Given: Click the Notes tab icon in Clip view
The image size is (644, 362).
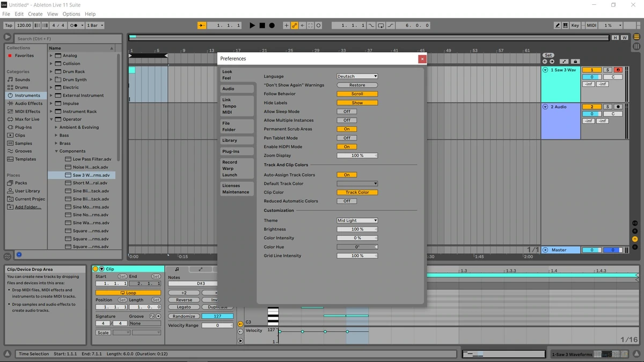Looking at the screenshot, I should (177, 269).
